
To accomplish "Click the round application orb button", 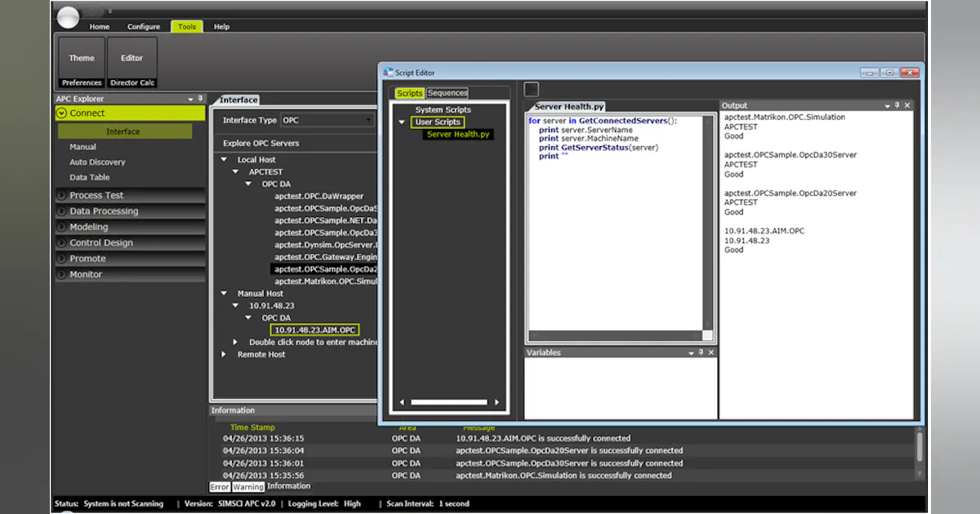I will coord(68,16).
